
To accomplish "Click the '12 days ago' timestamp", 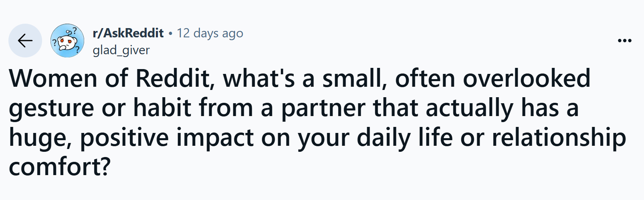I will click(210, 33).
